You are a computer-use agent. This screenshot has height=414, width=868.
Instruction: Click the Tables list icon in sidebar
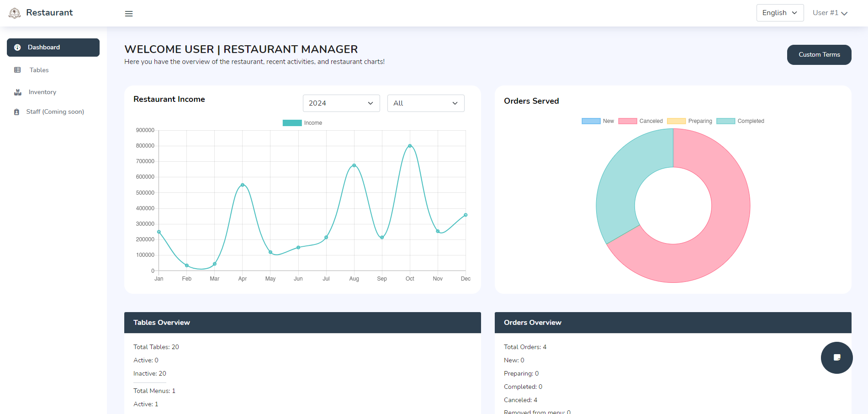point(17,70)
